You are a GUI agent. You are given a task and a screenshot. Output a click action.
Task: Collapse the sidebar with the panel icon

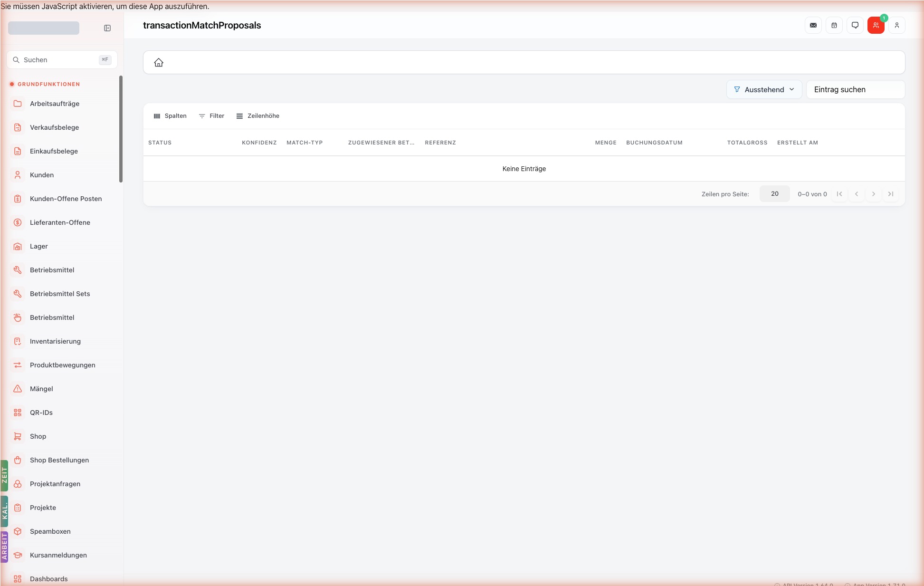pyautogui.click(x=107, y=28)
